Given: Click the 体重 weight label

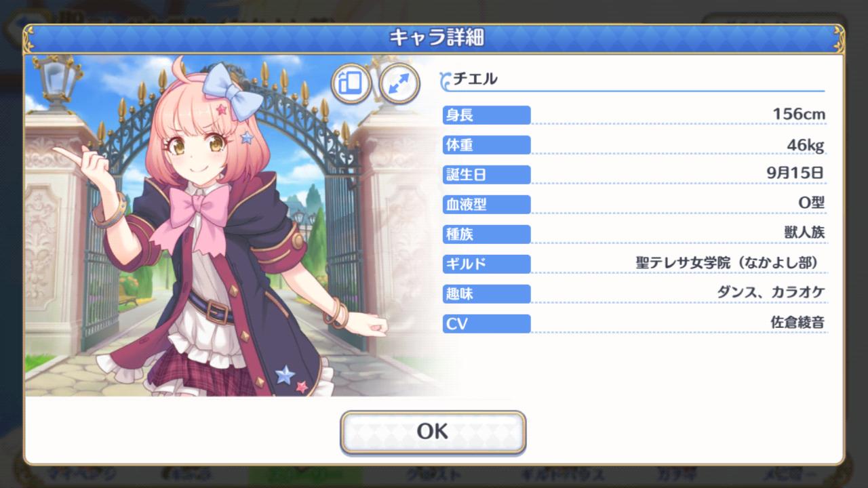Looking at the screenshot, I should (x=486, y=145).
